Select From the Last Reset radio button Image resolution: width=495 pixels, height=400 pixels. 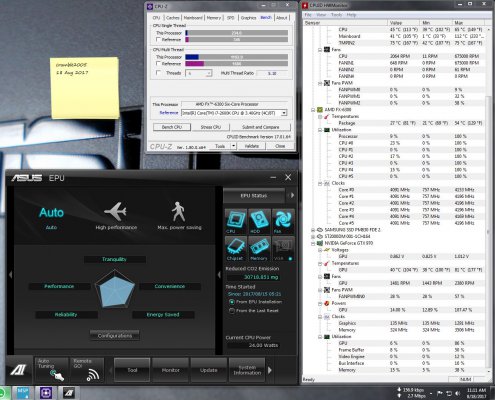pyautogui.click(x=232, y=311)
